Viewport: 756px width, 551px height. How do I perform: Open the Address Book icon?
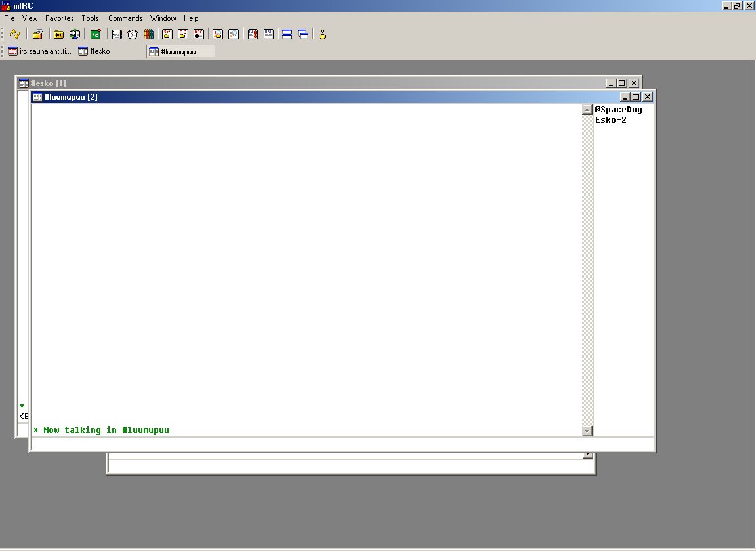(116, 34)
